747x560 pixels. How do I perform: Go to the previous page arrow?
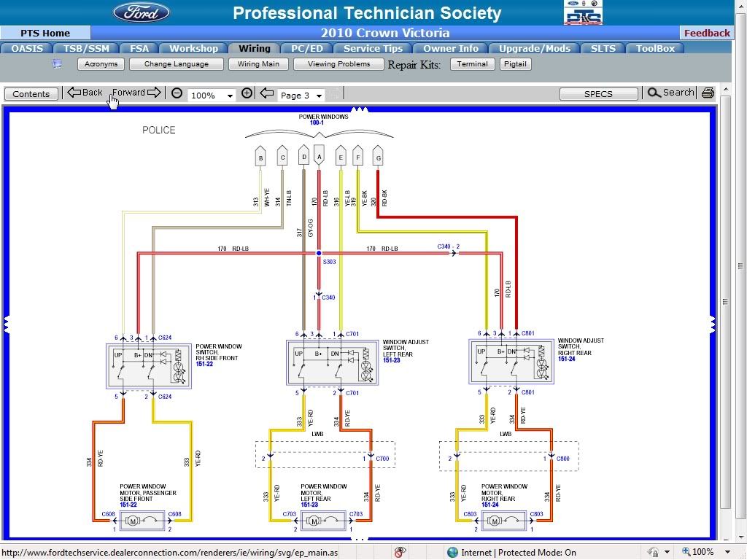(267, 93)
